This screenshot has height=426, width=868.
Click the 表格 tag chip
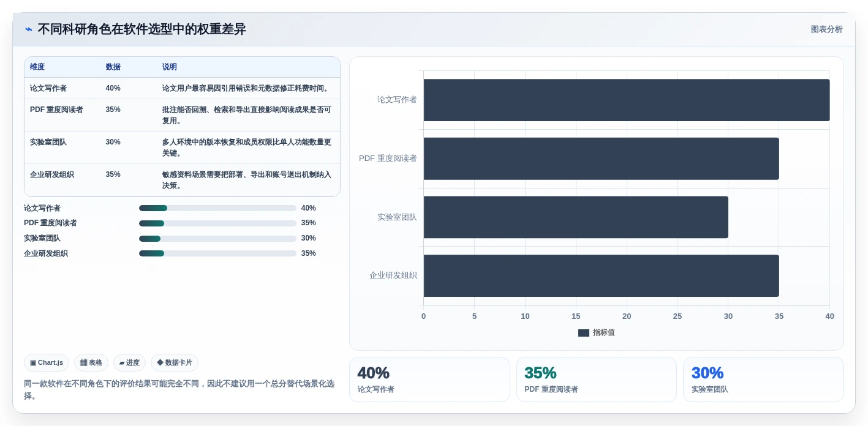(91, 362)
